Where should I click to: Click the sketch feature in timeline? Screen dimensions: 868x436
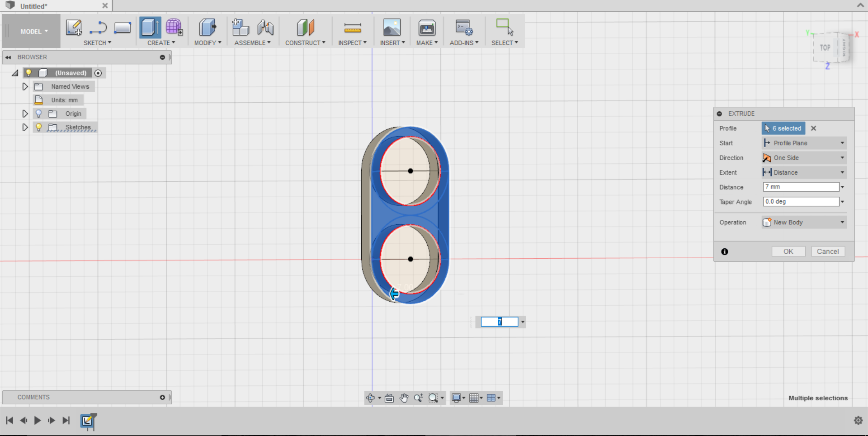click(x=88, y=421)
